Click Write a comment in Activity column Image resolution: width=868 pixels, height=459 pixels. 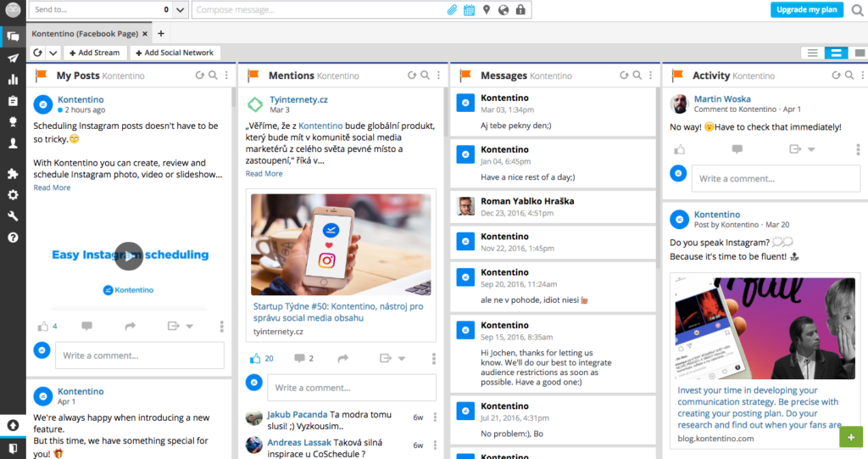click(x=776, y=178)
